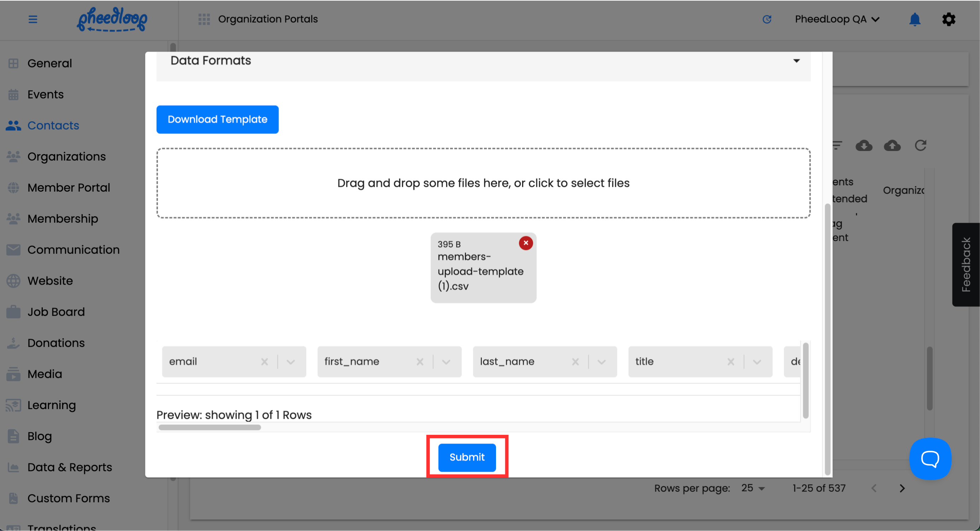Open the PheedLoop QA account dropdown

837,19
